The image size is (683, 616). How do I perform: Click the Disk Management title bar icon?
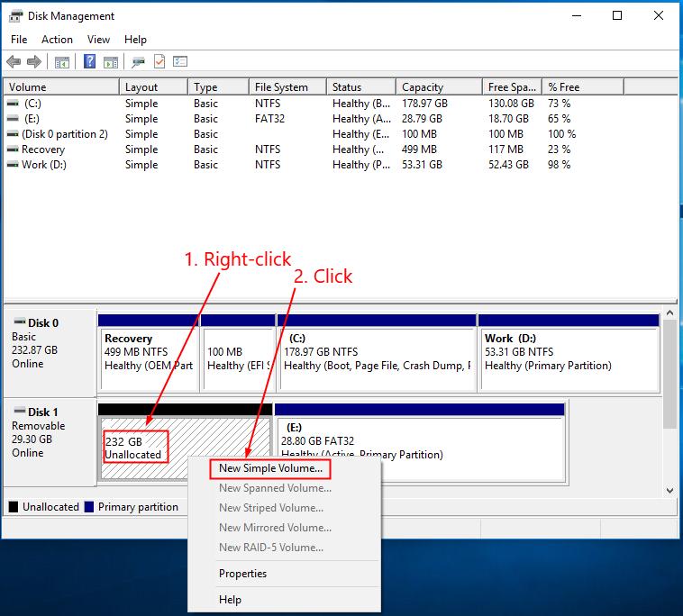(15, 16)
